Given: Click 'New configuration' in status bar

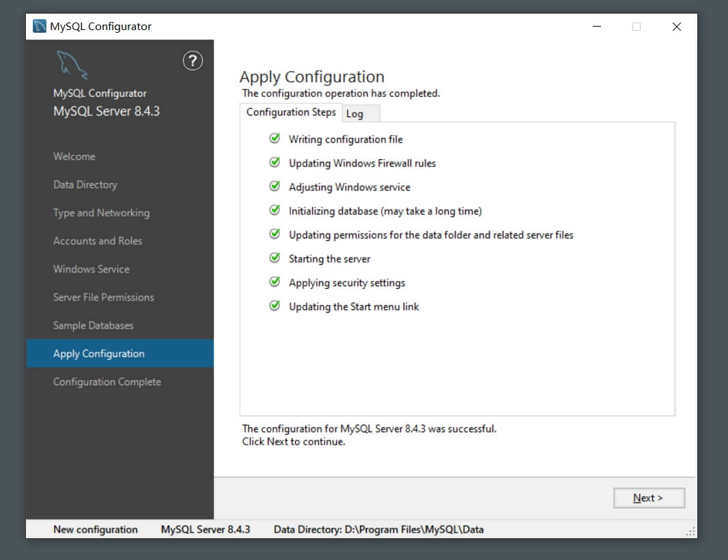Looking at the screenshot, I should coord(95,529).
